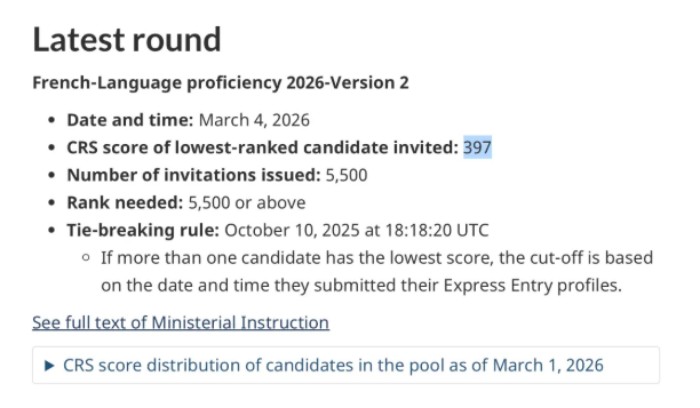
Task: Click the sentence starting If more than one candidate
Action: click(x=377, y=258)
